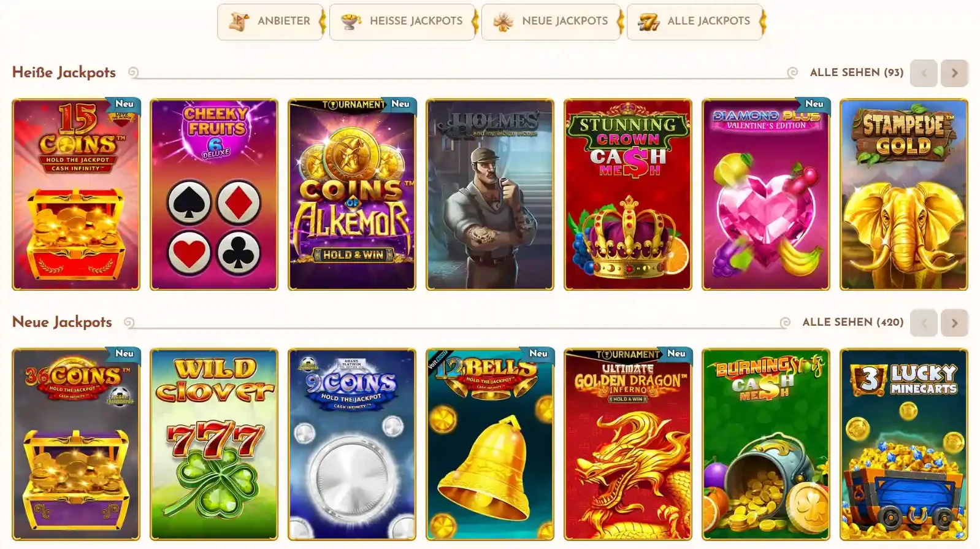
Task: Open the Anbieter tab
Action: click(270, 21)
